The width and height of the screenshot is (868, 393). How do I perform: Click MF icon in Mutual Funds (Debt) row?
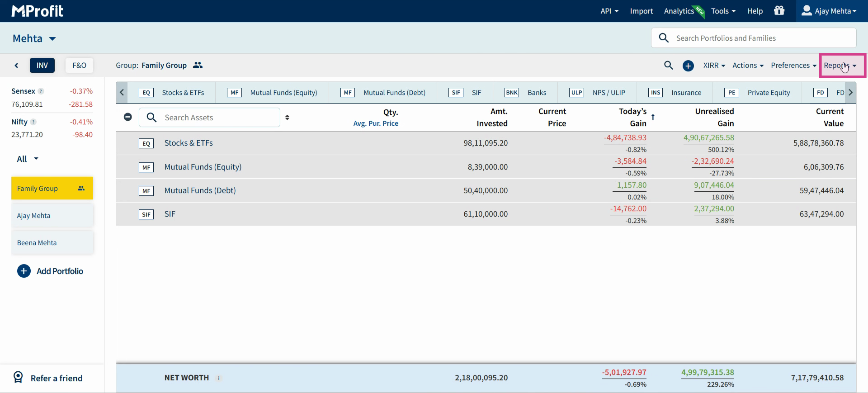[146, 191]
